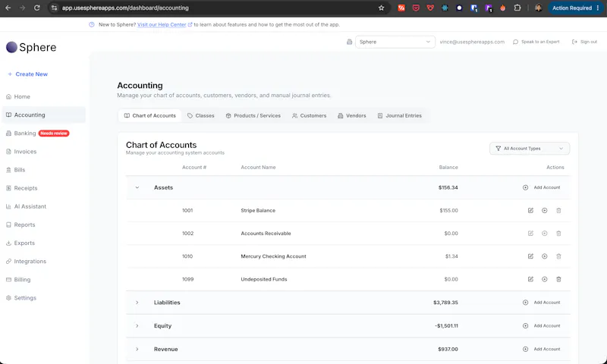The height and width of the screenshot is (364, 607).
Task: Add sub-account under Stripe Balance
Action: [x=544, y=210]
